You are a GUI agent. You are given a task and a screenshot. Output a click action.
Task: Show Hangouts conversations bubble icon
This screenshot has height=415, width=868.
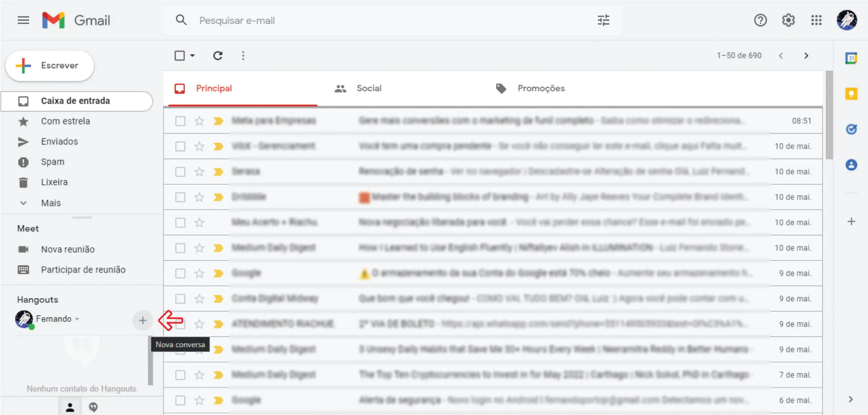[93, 407]
